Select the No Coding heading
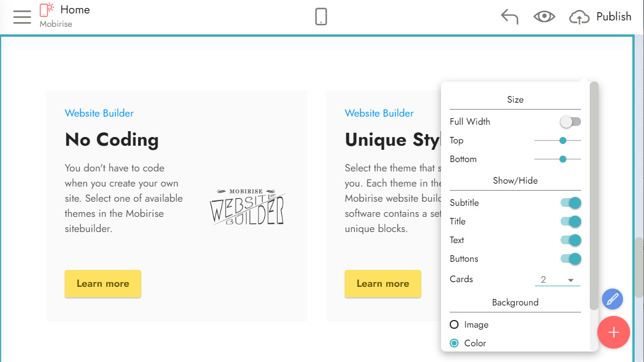The width and height of the screenshot is (644, 362). (x=112, y=139)
